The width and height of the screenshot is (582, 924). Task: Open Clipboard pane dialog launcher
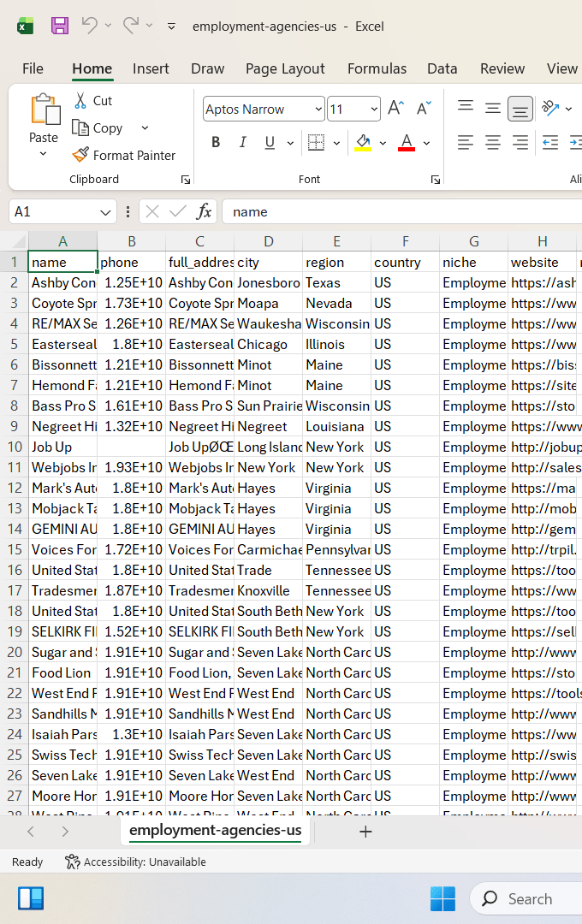(186, 180)
